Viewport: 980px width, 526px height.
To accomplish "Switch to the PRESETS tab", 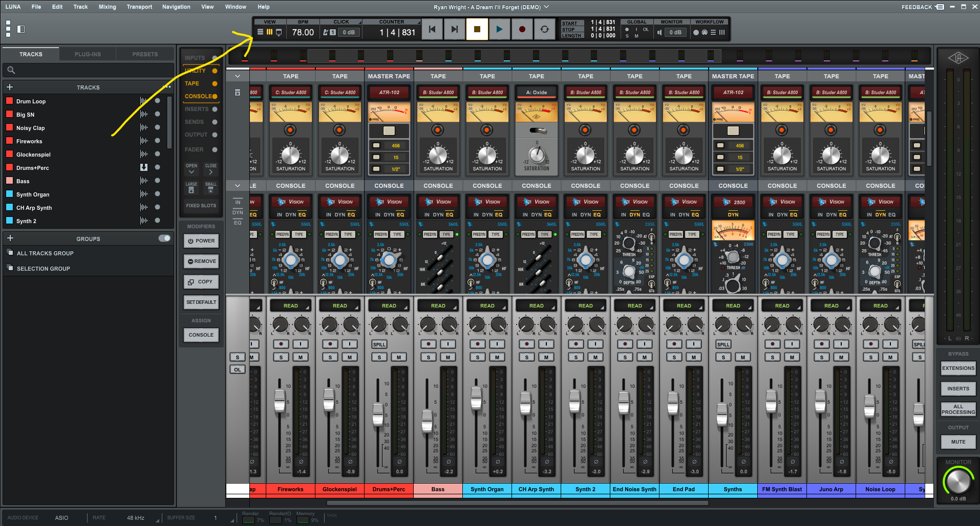I will coord(145,54).
